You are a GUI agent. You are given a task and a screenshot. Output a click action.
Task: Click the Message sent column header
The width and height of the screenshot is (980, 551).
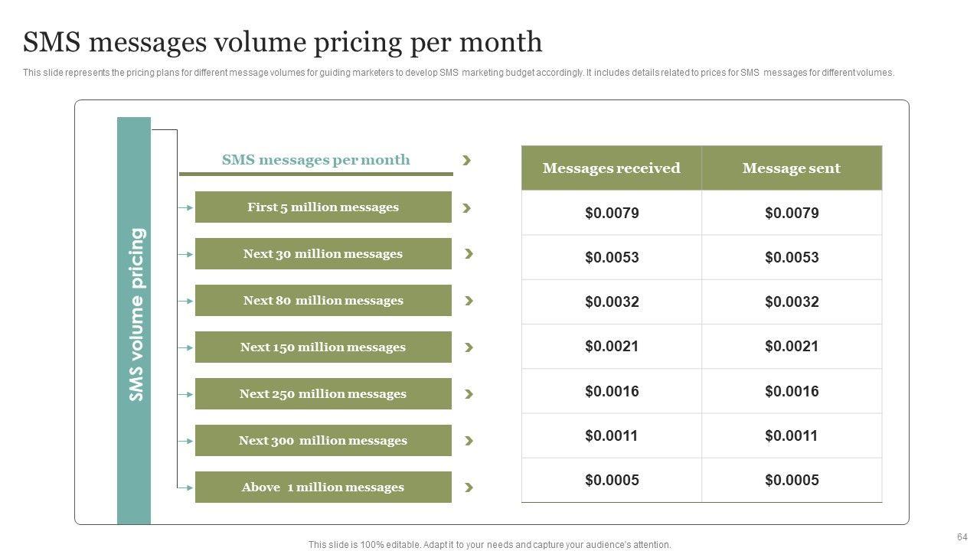click(x=791, y=168)
